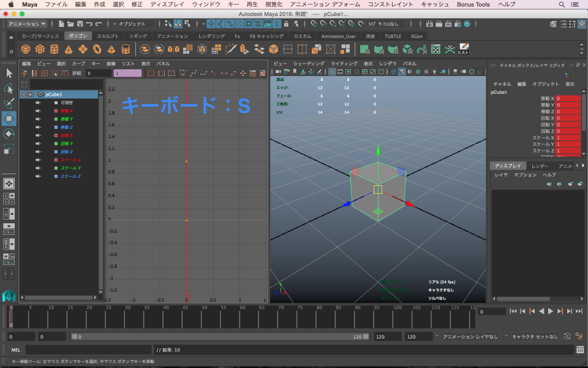Open a scene with the folder icon

(x=70, y=24)
